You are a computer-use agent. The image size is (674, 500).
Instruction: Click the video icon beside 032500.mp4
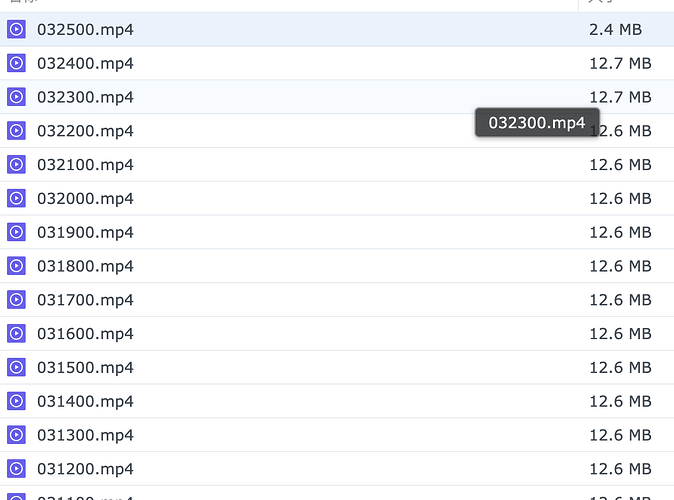tap(16, 29)
